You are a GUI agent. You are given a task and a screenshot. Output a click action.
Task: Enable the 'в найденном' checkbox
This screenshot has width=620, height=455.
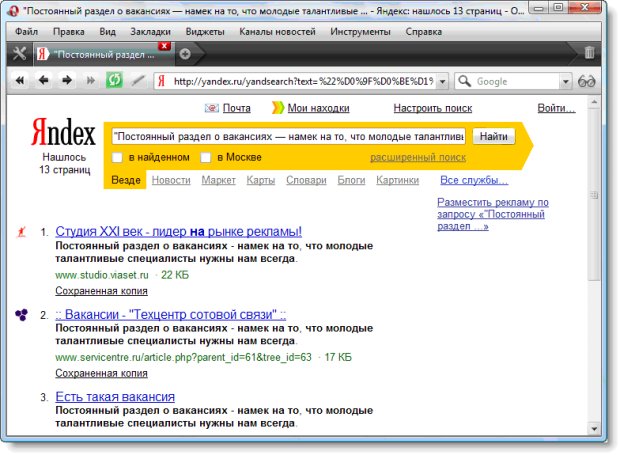(117, 157)
